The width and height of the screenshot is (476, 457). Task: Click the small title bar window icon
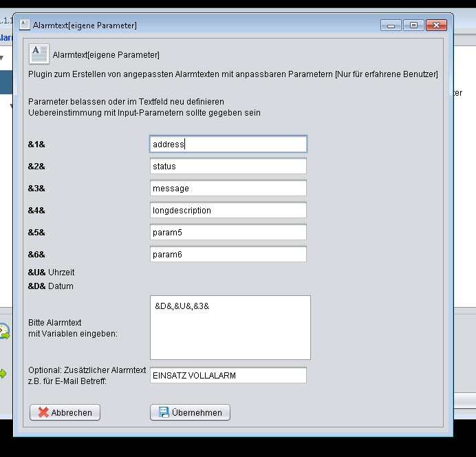pyautogui.click(x=24, y=25)
